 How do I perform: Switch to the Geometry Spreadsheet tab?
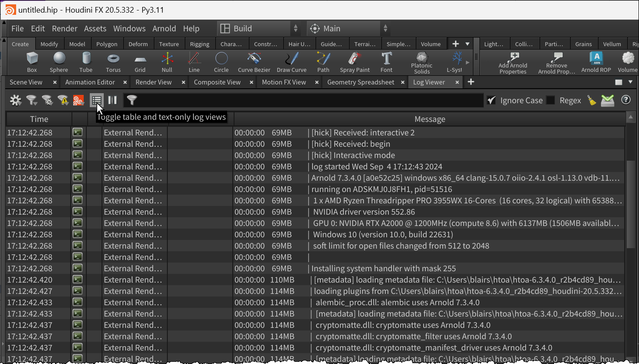pyautogui.click(x=360, y=82)
